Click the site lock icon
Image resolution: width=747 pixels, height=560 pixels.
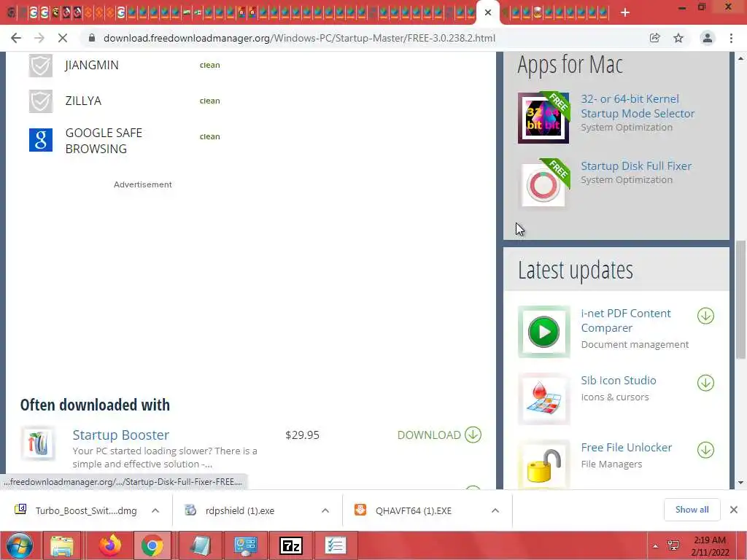92,38
